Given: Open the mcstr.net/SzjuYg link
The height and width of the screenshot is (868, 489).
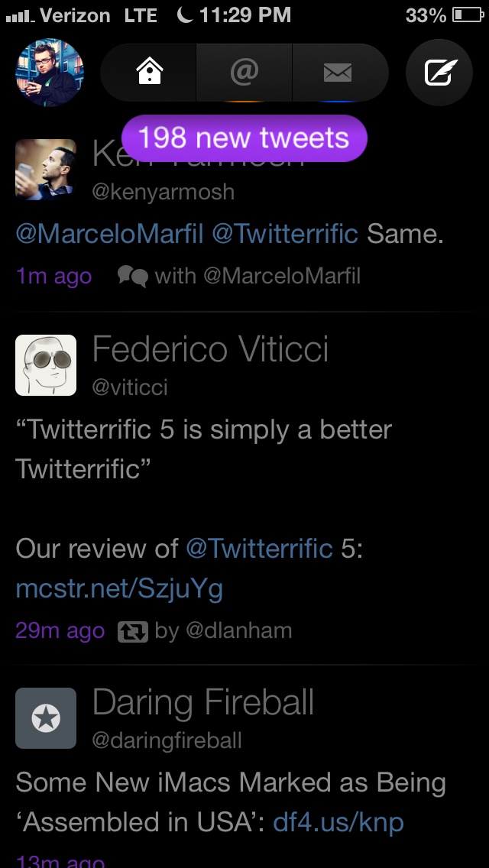Looking at the screenshot, I should 119,588.
